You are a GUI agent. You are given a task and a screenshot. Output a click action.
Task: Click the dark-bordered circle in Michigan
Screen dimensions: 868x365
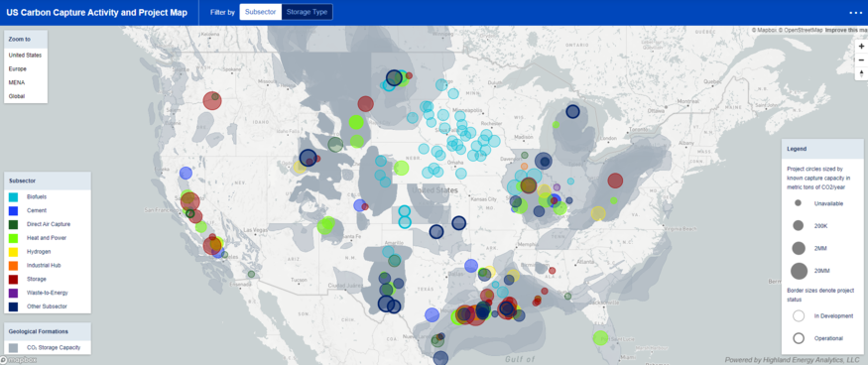click(x=572, y=111)
